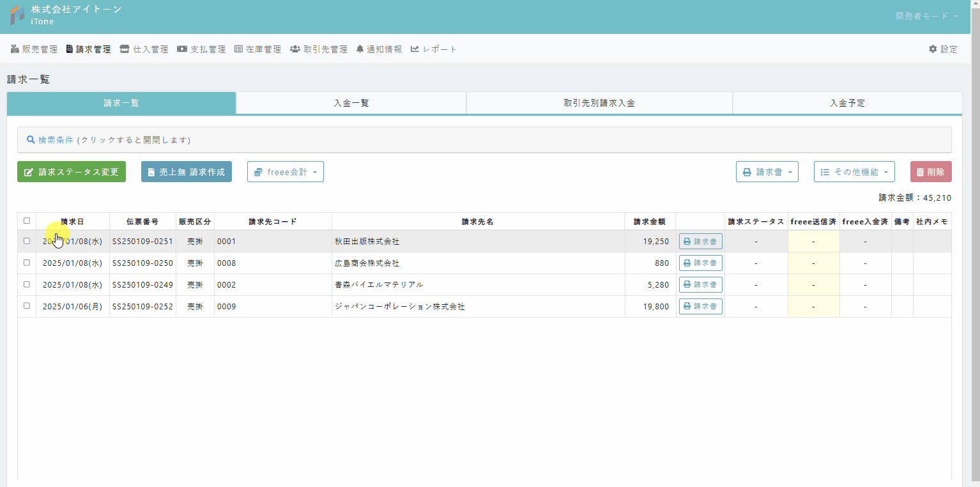The width and height of the screenshot is (980, 487).
Task: Open the 支払管理 payment menu
Action: pos(201,49)
